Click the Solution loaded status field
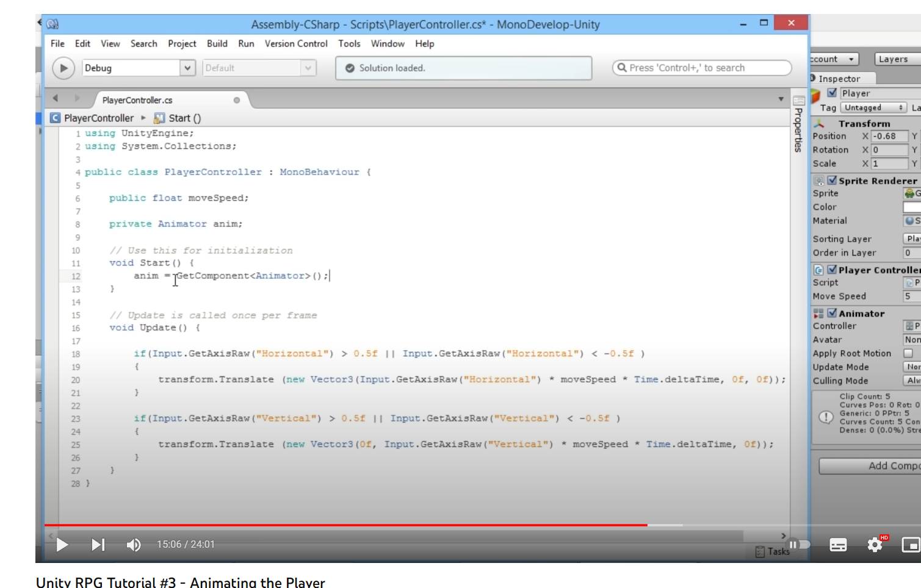The image size is (921, 588). tap(464, 68)
